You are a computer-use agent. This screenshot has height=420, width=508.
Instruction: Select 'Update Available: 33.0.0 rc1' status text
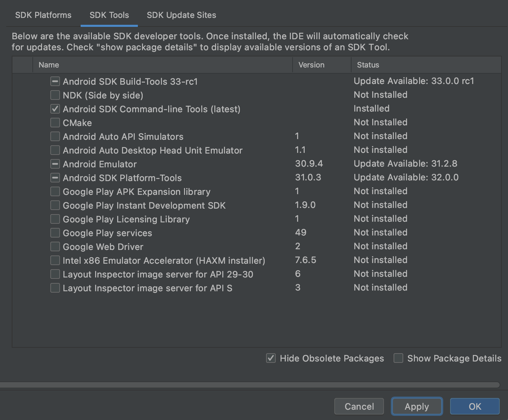pos(414,81)
